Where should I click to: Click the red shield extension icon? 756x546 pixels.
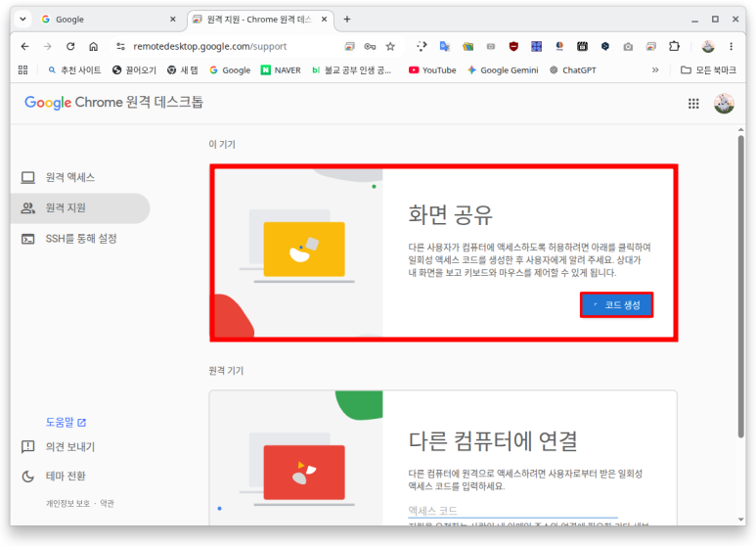tap(513, 46)
